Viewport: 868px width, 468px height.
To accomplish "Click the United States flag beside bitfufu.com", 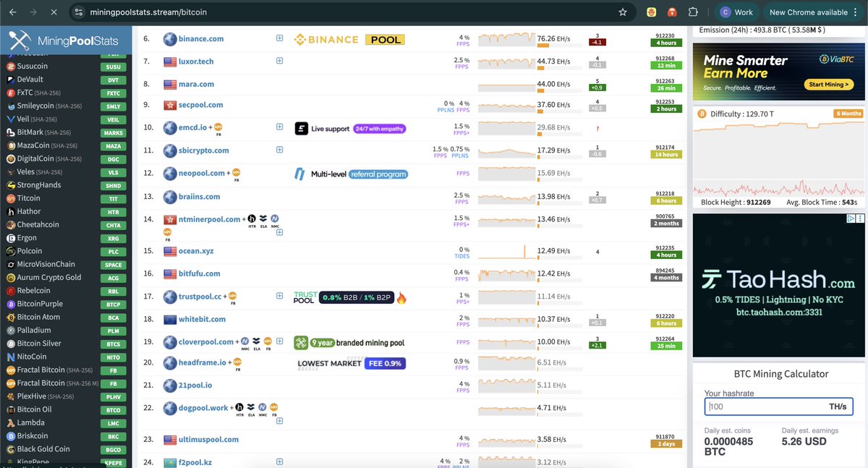I will (x=170, y=274).
